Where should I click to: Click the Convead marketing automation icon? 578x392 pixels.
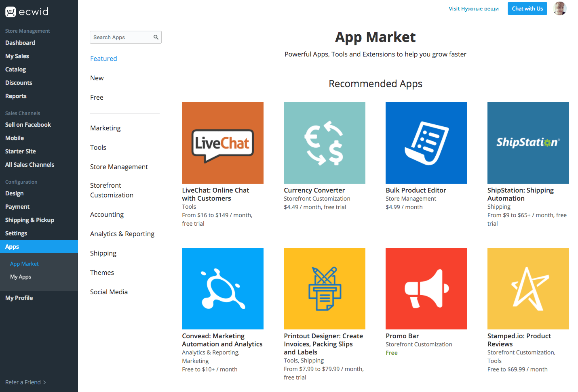tap(223, 289)
